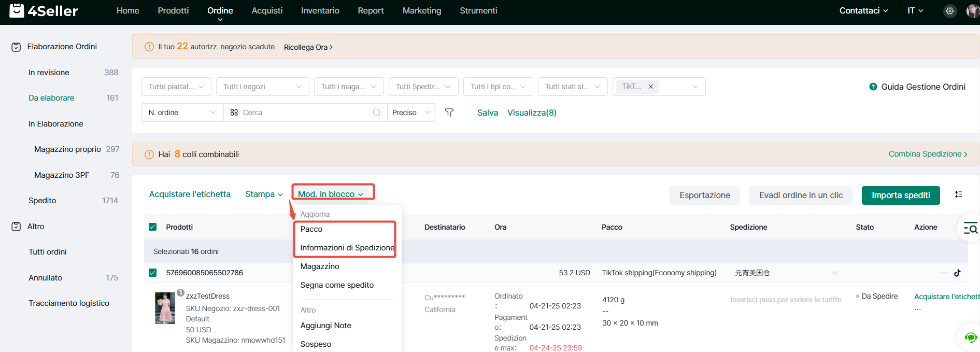Expand the Tutte piattaf... dropdown

point(176,87)
